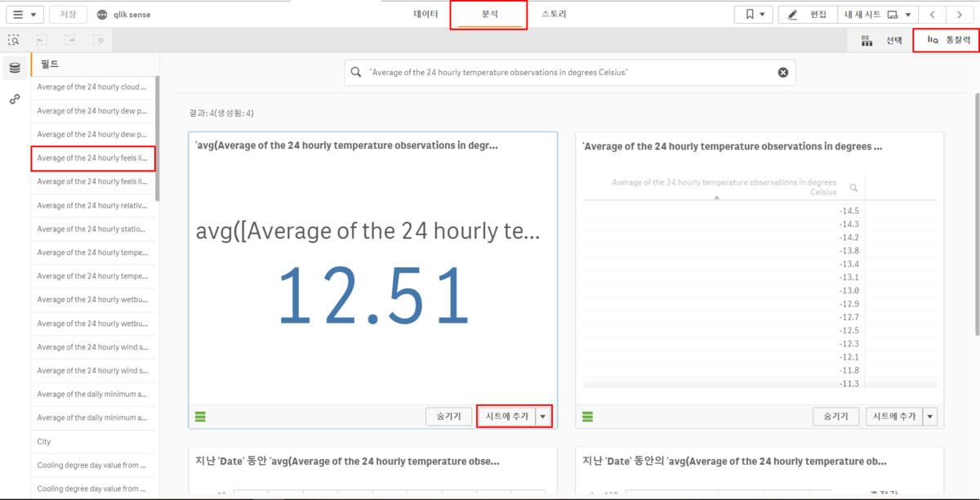Switch to the 스토리 tab
The width and height of the screenshot is (980, 500).
coord(554,15)
